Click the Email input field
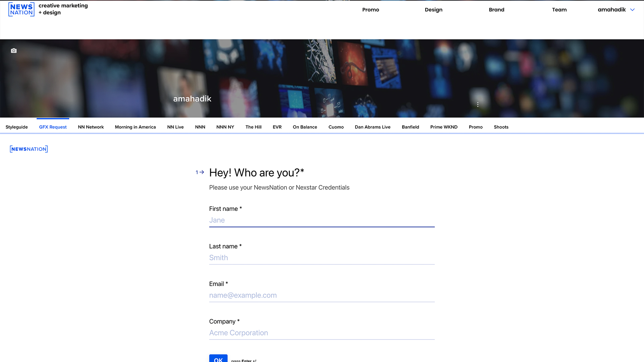This screenshot has height=362, width=644. pyautogui.click(x=322, y=295)
